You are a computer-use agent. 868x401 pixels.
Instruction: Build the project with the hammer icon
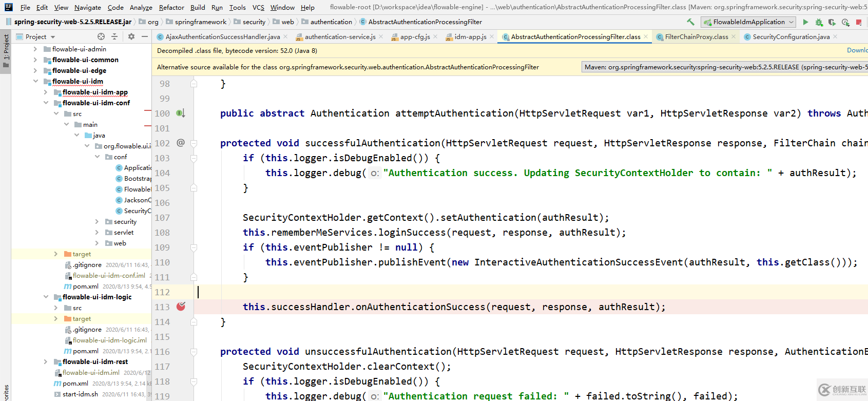point(690,22)
